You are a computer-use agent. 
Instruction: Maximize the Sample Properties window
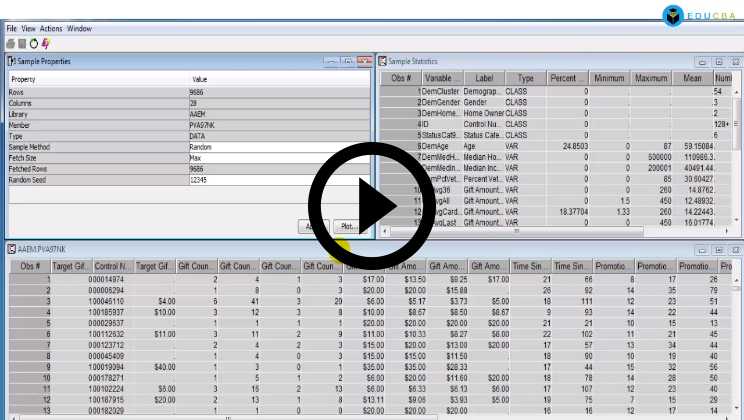click(346, 62)
